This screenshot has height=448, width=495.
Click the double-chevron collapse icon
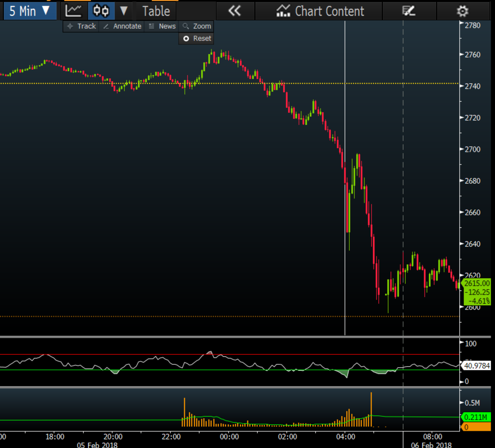tap(235, 11)
